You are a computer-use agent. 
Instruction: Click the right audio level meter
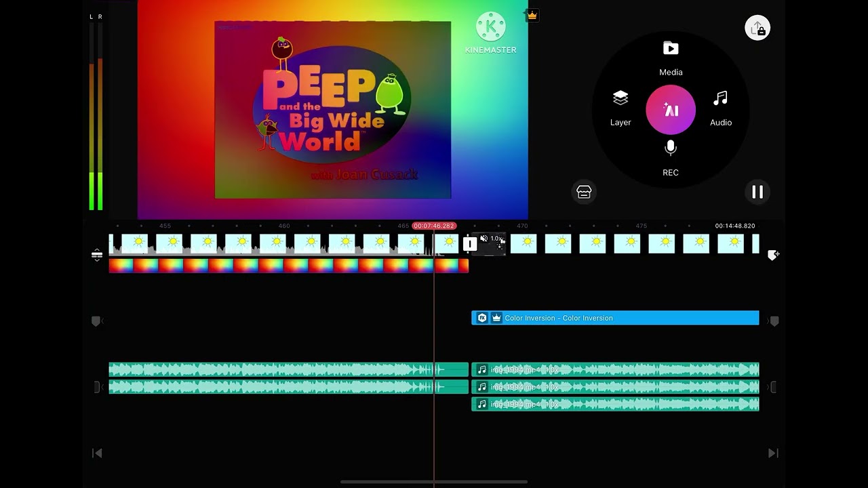click(x=100, y=117)
